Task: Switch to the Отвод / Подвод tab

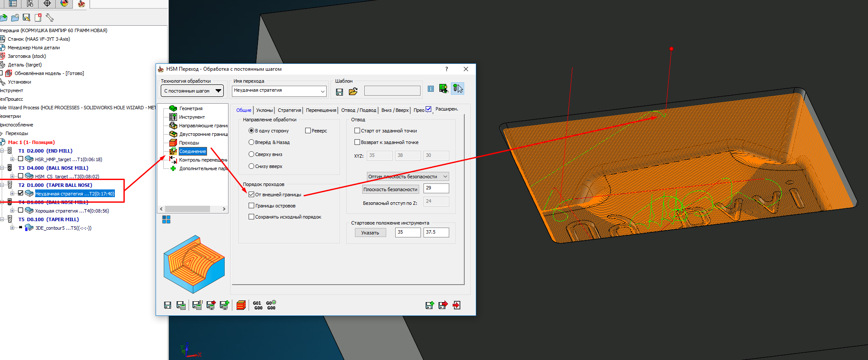Action: pos(359,110)
